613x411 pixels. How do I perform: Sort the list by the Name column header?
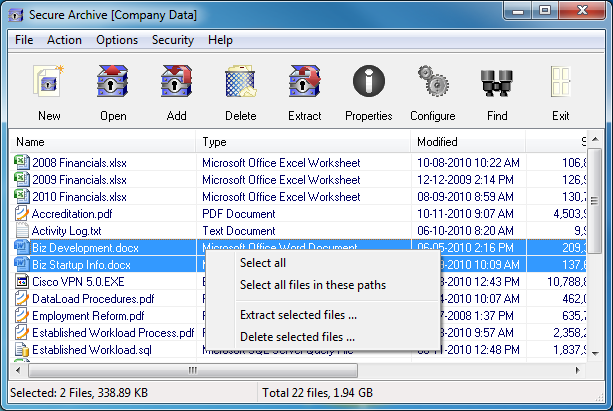[x=100, y=142]
